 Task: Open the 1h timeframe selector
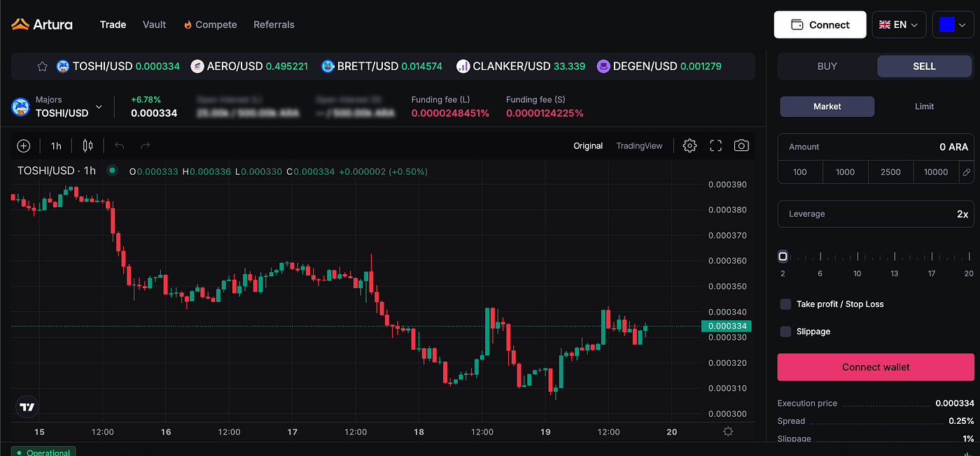(x=56, y=145)
